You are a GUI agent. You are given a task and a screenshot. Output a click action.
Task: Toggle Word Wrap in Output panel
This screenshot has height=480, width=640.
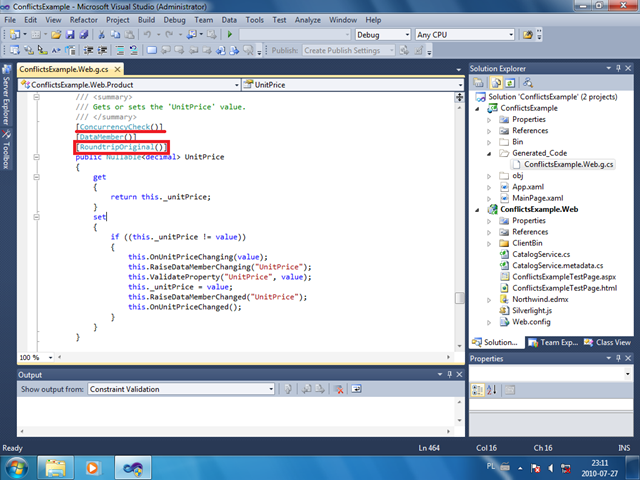356,389
